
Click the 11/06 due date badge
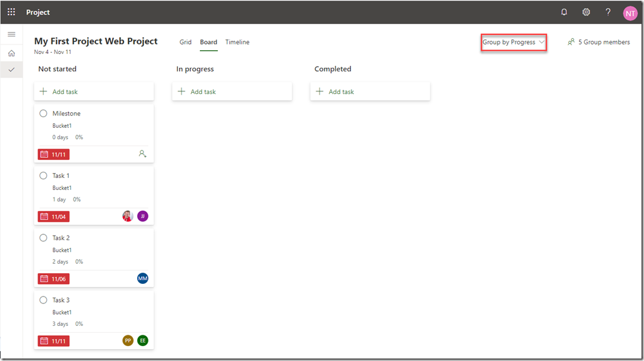[54, 279]
